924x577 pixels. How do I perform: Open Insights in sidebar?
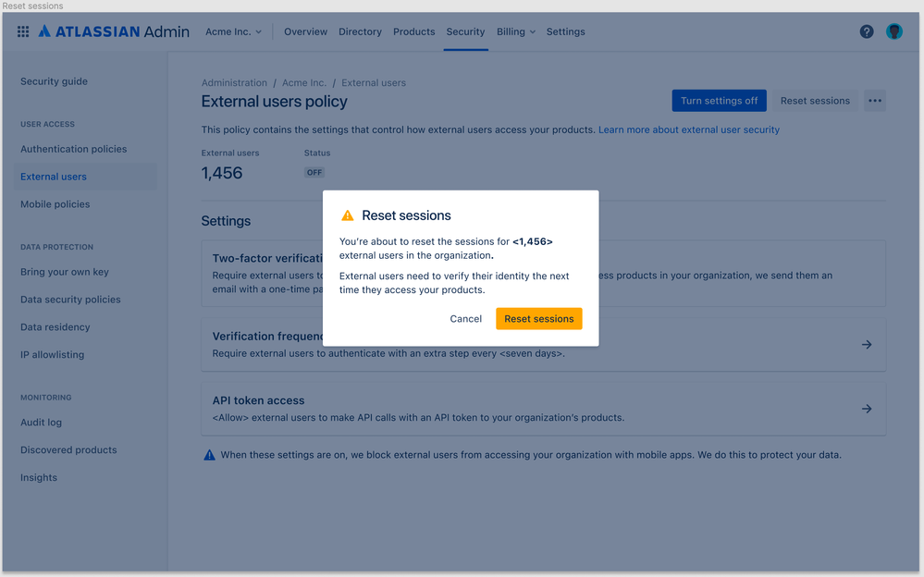(x=38, y=478)
